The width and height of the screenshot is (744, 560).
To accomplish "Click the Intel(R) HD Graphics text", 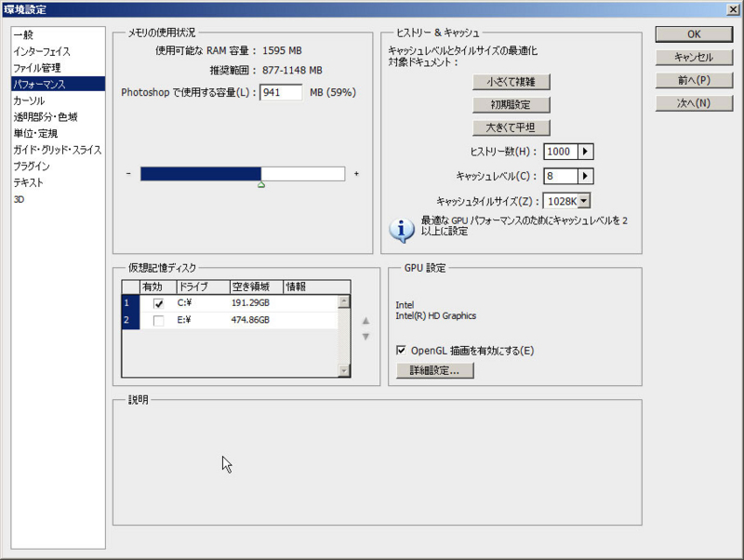I will (x=435, y=315).
